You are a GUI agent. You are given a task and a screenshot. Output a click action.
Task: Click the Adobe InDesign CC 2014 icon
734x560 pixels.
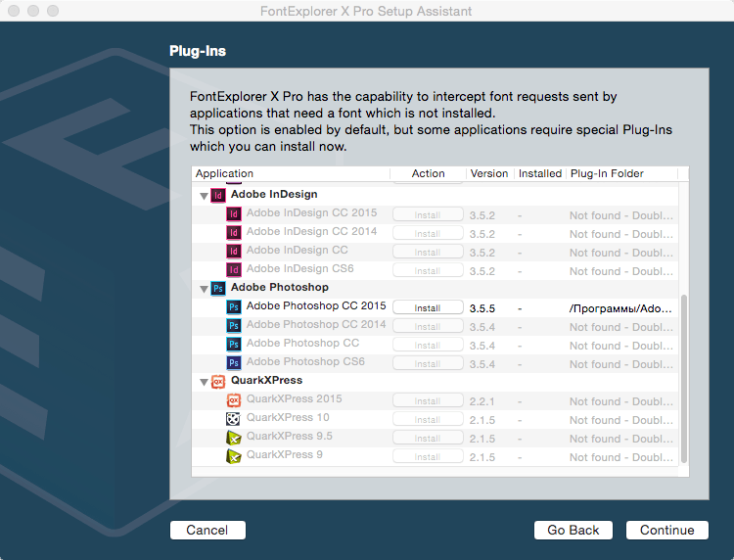[x=234, y=232]
